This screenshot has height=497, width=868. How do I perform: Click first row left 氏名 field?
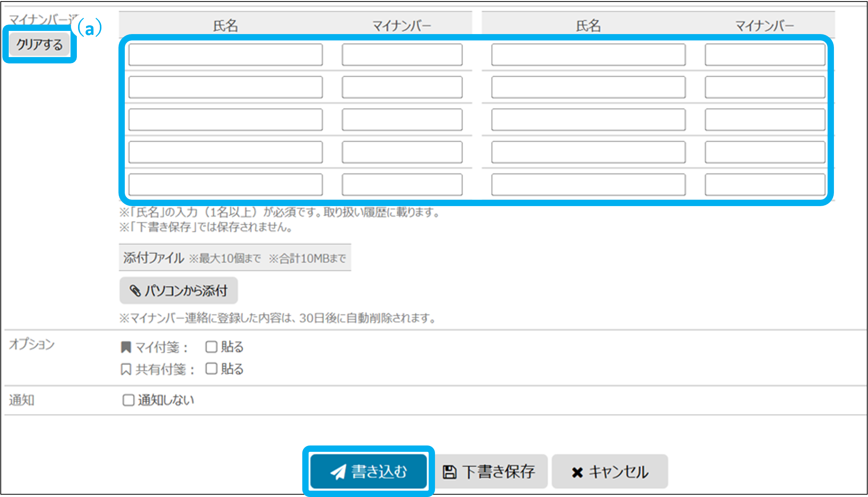[225, 55]
